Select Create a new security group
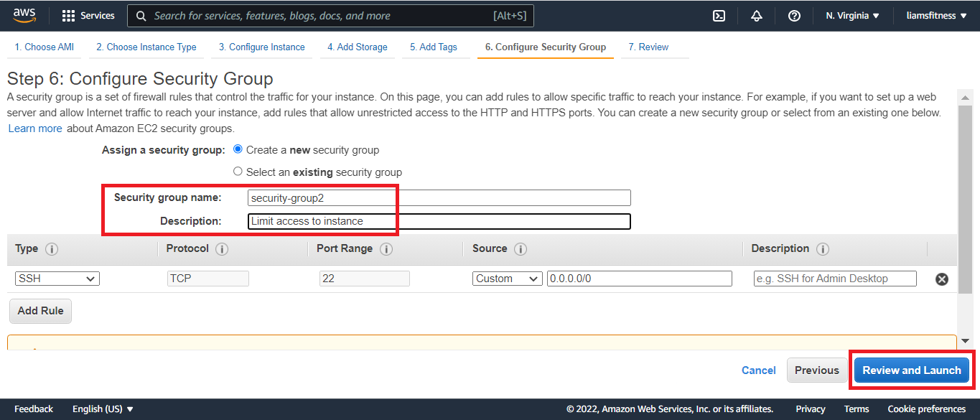Image resolution: width=980 pixels, height=420 pixels. tap(238, 150)
